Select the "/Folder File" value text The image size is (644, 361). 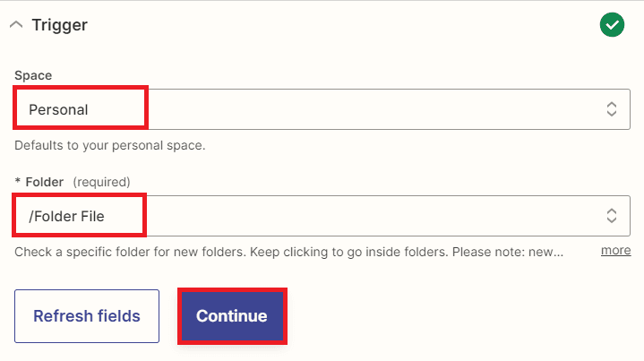click(x=66, y=216)
